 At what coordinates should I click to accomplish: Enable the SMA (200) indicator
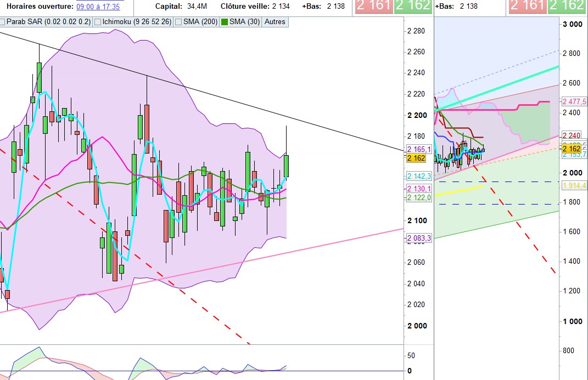coord(178,22)
